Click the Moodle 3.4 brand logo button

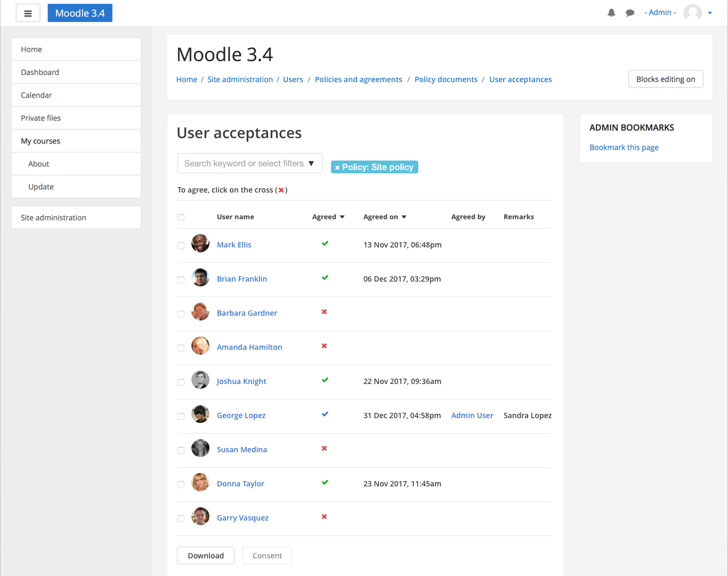(80, 13)
